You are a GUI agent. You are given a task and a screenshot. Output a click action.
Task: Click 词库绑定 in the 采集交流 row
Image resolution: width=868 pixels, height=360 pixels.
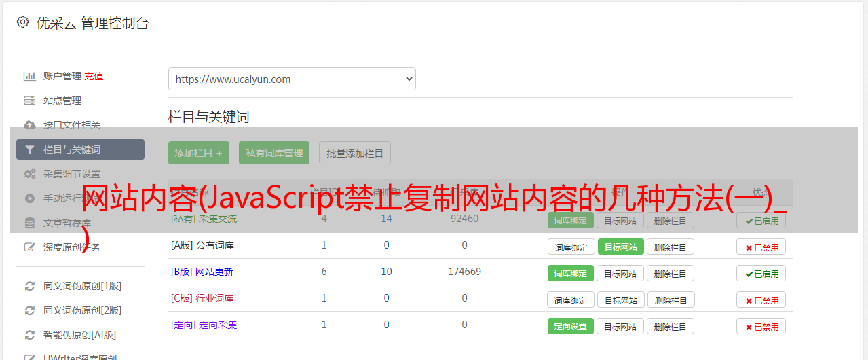tap(571, 220)
